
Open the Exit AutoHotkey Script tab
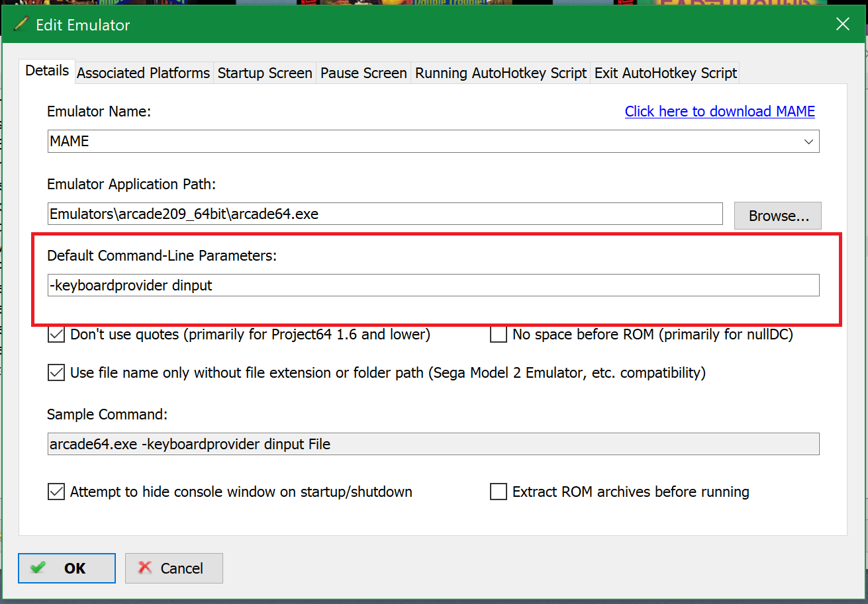coord(665,73)
